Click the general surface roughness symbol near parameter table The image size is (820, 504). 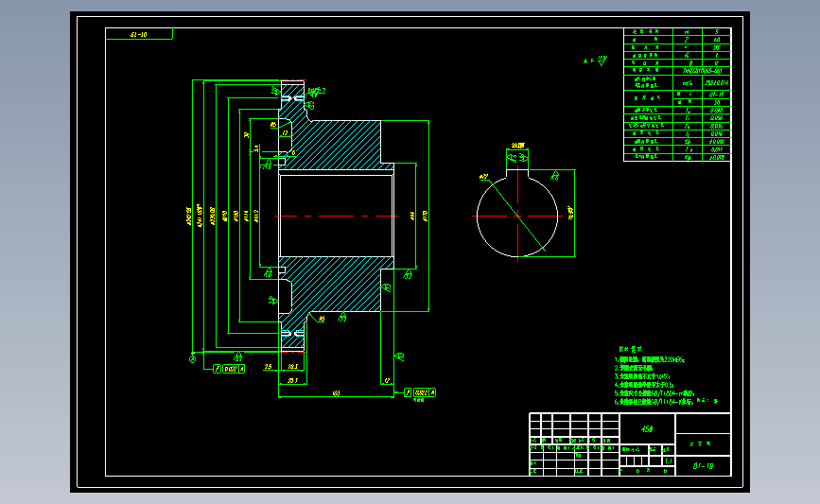[602, 61]
